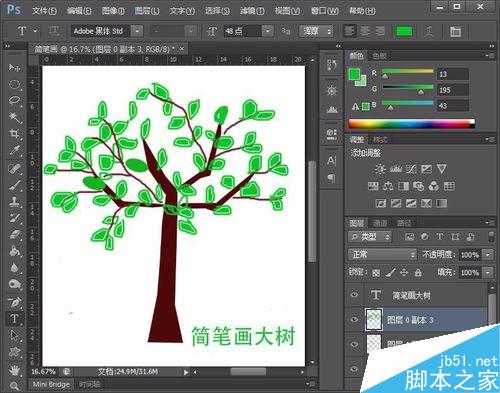Screen dimensions: 500x393
Task: Open the 正常 blend mode dropdown
Action: coord(383,255)
